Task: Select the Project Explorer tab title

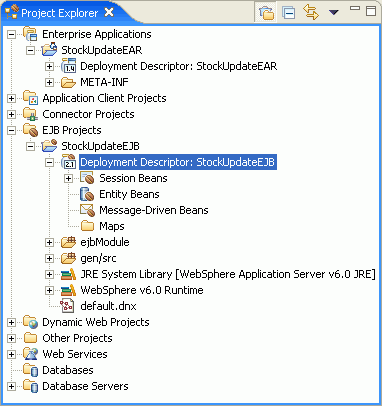Action: point(60,13)
